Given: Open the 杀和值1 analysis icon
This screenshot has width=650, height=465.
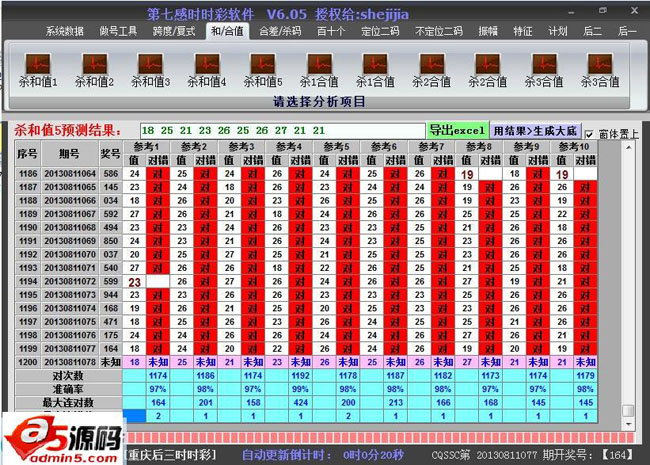Looking at the screenshot, I should tap(38, 70).
